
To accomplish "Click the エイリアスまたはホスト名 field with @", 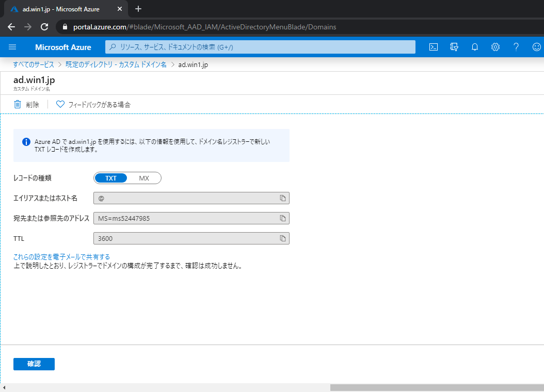I will (191, 198).
